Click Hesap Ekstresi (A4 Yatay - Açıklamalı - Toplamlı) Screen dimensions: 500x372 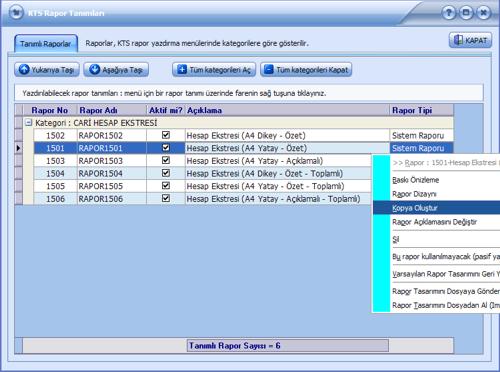279,199
